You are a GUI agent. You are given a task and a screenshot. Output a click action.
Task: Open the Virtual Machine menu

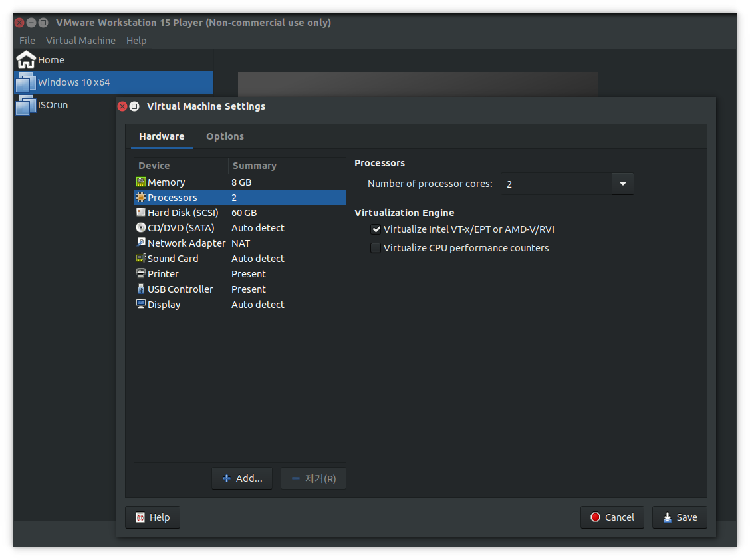tap(80, 40)
